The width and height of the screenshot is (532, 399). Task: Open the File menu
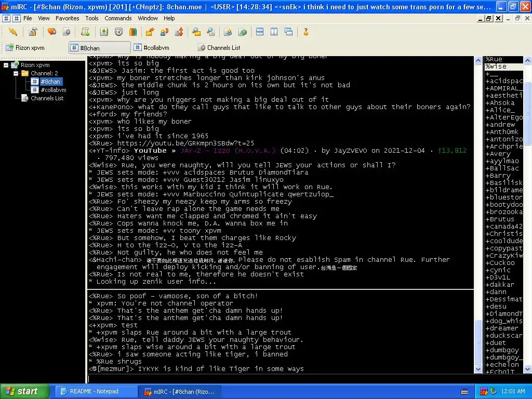28,18
